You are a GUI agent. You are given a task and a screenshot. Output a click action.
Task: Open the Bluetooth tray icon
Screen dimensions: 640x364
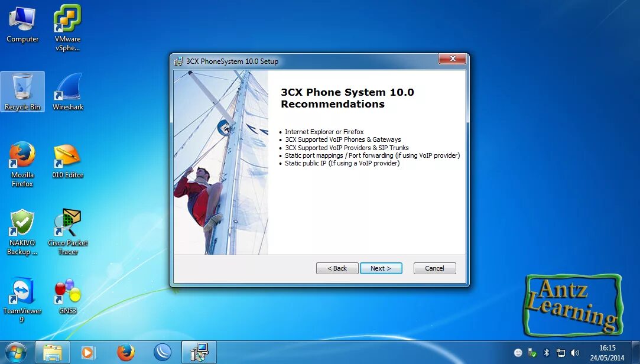click(547, 353)
